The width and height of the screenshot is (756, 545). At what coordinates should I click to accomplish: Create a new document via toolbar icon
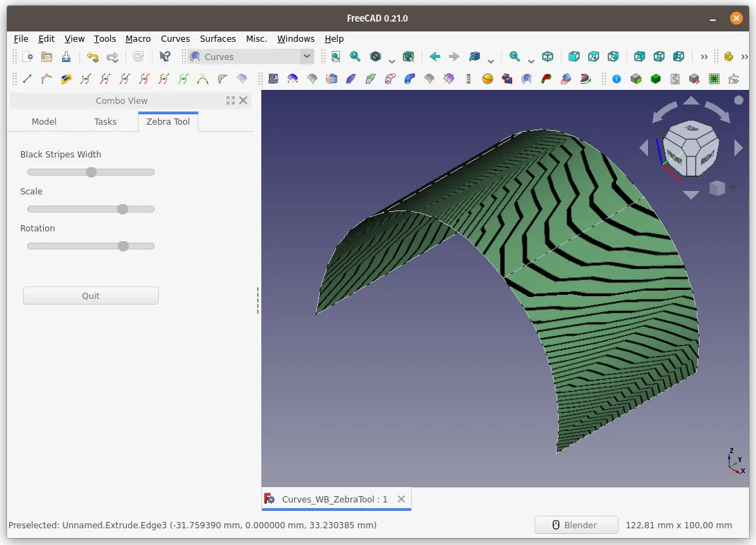click(27, 57)
